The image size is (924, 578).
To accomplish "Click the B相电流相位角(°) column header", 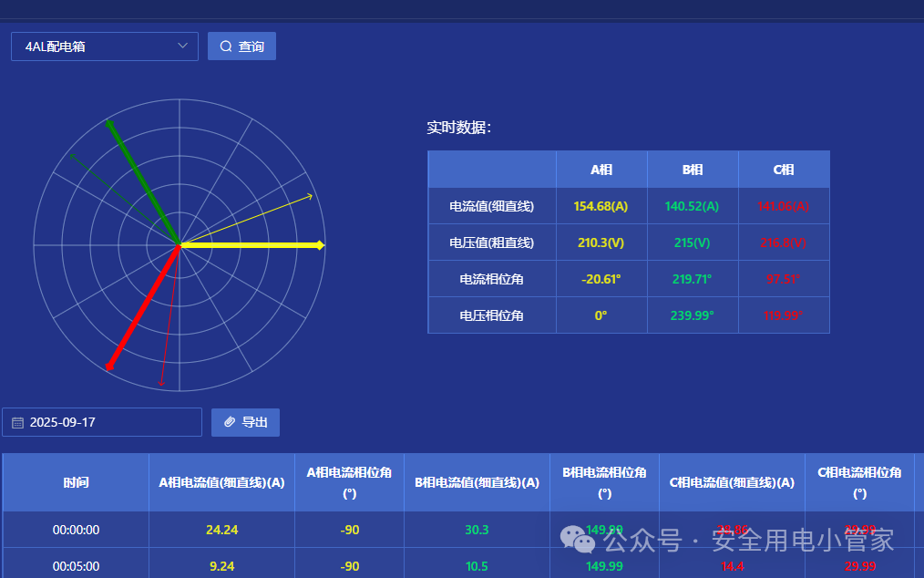I will pyautogui.click(x=604, y=482).
